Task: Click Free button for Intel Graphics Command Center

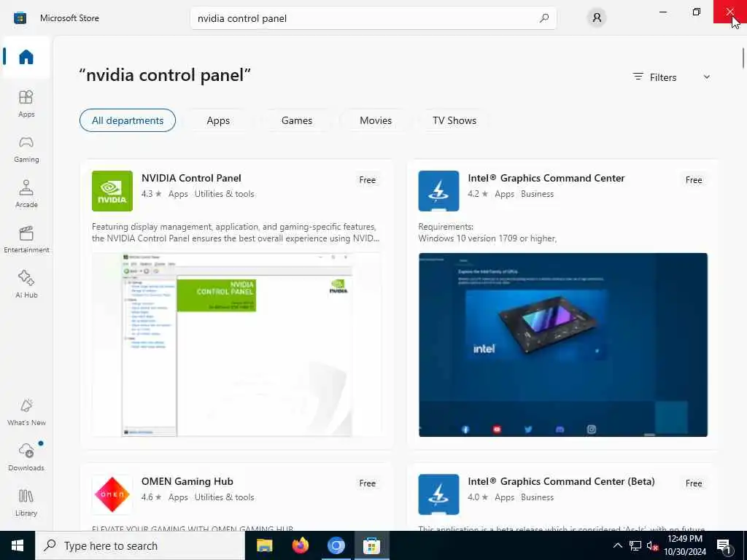Action: pyautogui.click(x=694, y=180)
